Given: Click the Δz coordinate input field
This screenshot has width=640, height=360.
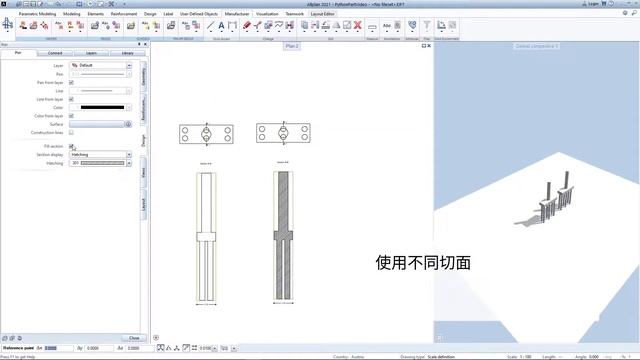Looking at the screenshot, I should click(139, 348).
